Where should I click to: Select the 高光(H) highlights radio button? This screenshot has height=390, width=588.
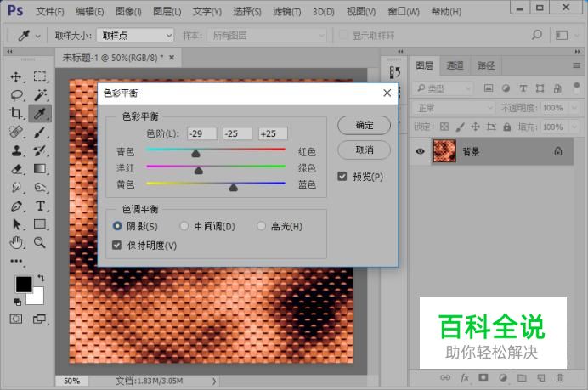click(x=261, y=226)
